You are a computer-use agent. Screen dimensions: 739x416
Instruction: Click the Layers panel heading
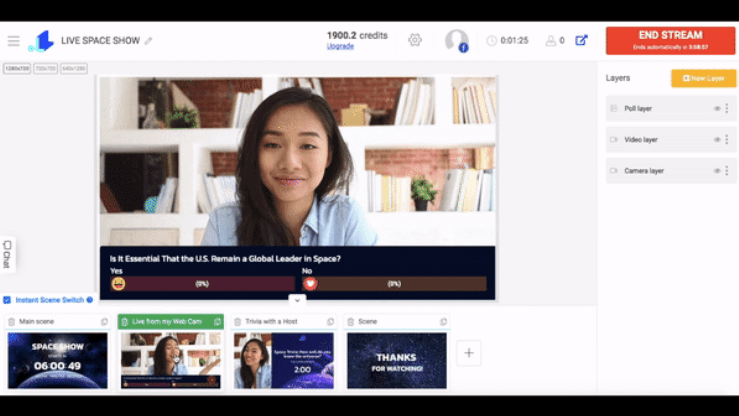click(x=618, y=78)
